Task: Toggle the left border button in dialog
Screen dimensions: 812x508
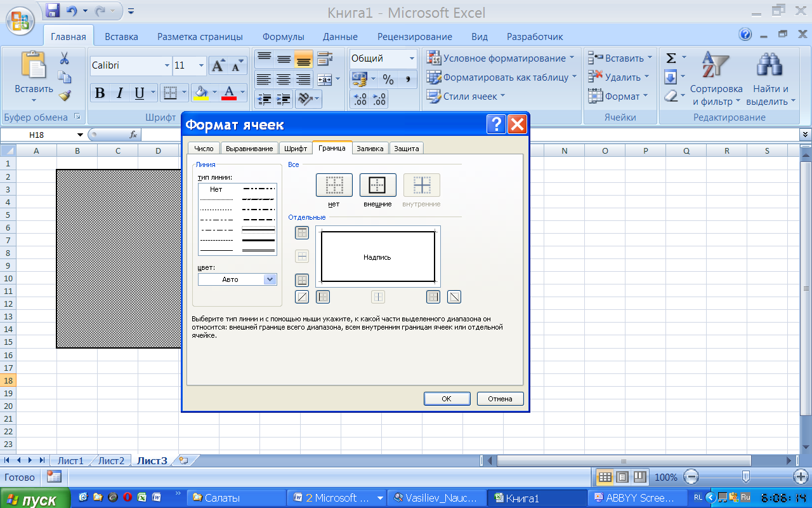Action: [323, 297]
